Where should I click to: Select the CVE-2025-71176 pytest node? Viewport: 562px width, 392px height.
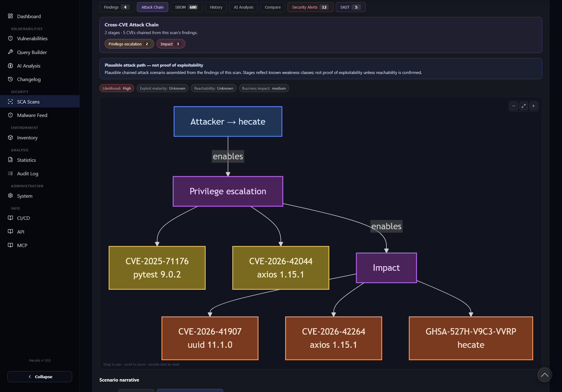coord(157,268)
